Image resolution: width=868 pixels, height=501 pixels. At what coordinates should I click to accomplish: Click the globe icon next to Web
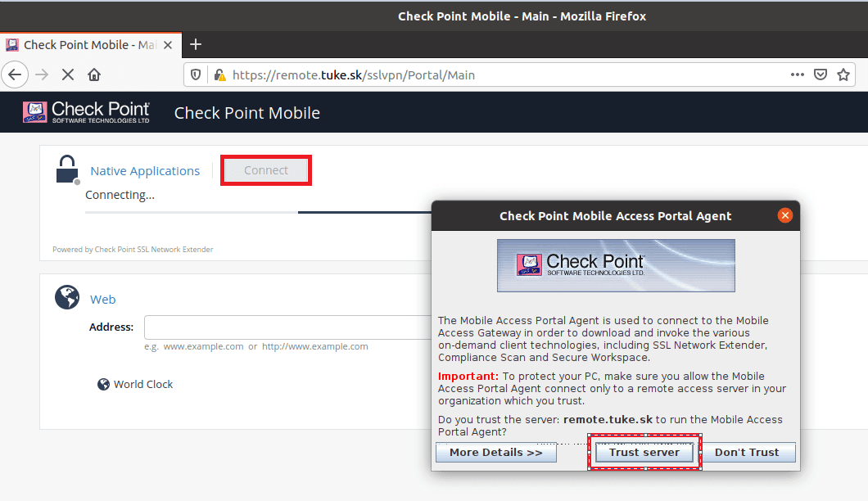coord(66,297)
